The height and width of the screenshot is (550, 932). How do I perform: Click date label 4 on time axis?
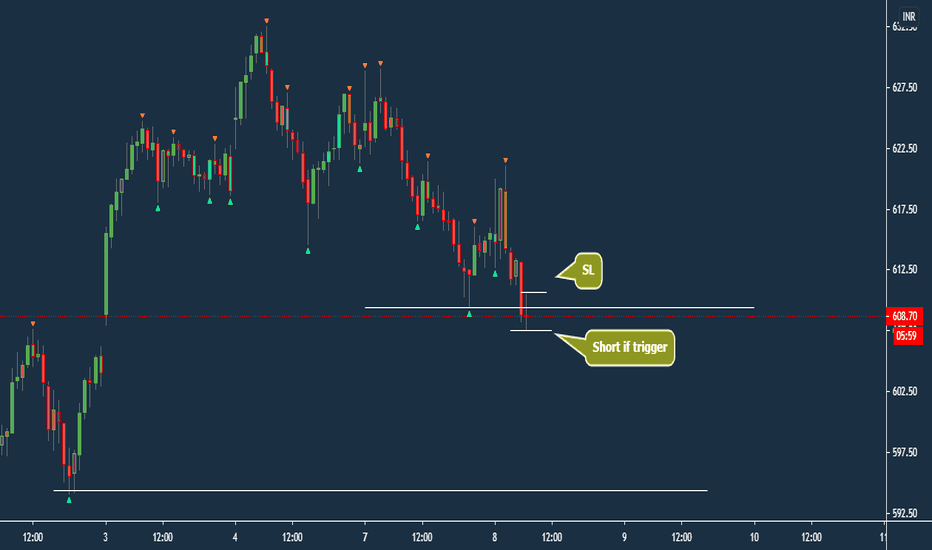click(235, 538)
